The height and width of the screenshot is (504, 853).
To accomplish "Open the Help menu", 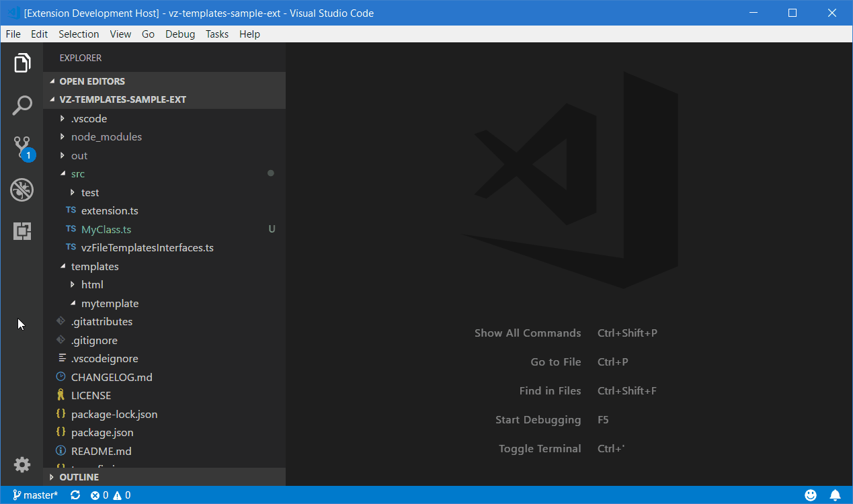I will click(249, 34).
